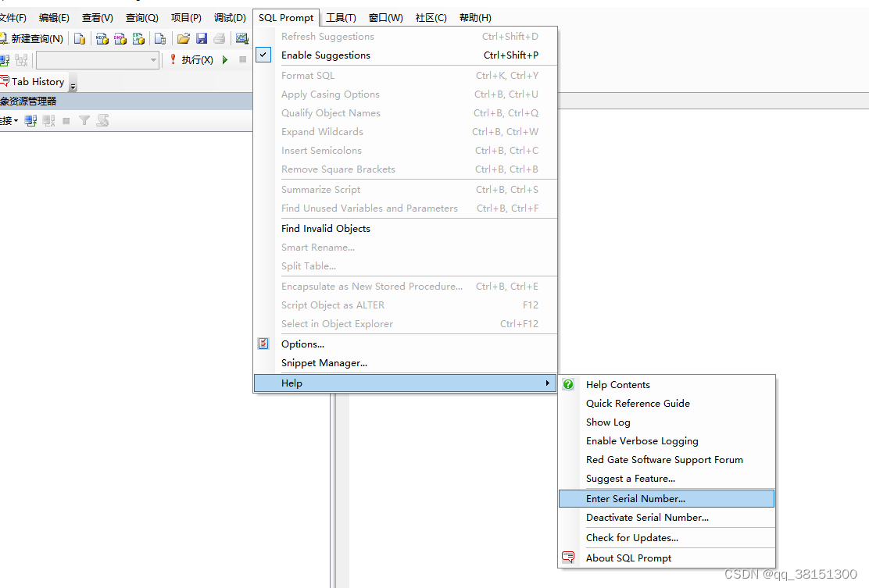This screenshot has width=869, height=588.
Task: Toggle Enable Verbose Logging
Action: [x=642, y=441]
